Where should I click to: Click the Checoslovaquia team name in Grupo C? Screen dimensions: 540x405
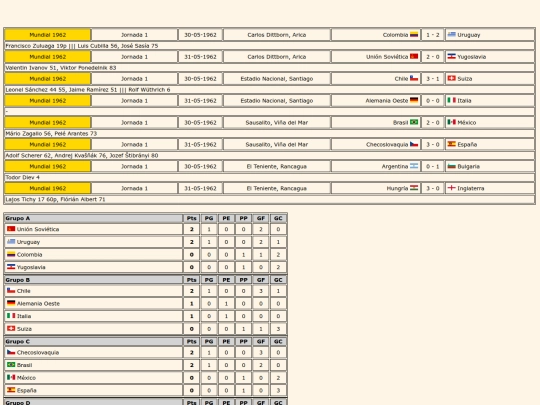38,353
